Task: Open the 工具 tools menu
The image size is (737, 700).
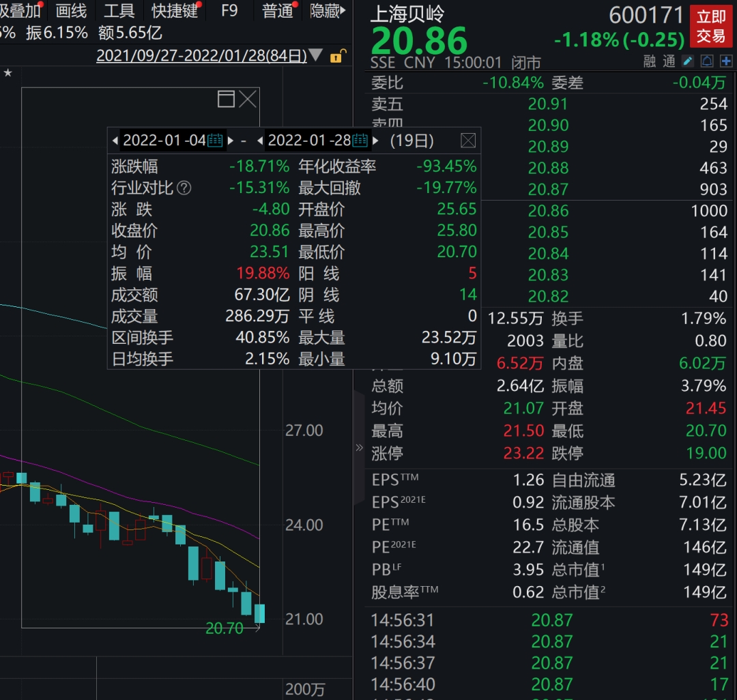Action: click(119, 11)
